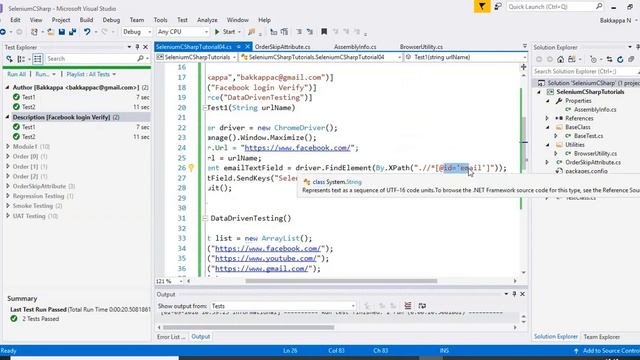Click the Navigate Backward toolbar icon
The image size is (640, 360).
click(3, 31)
